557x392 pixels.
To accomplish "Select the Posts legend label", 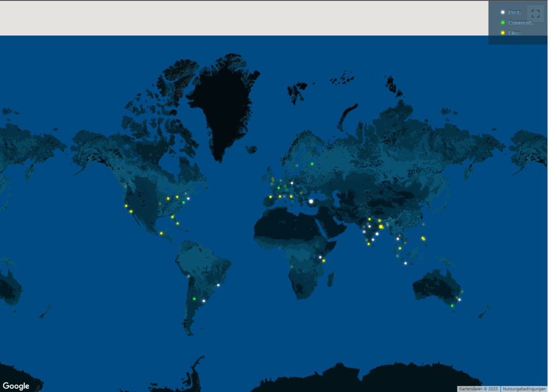I will click(515, 12).
